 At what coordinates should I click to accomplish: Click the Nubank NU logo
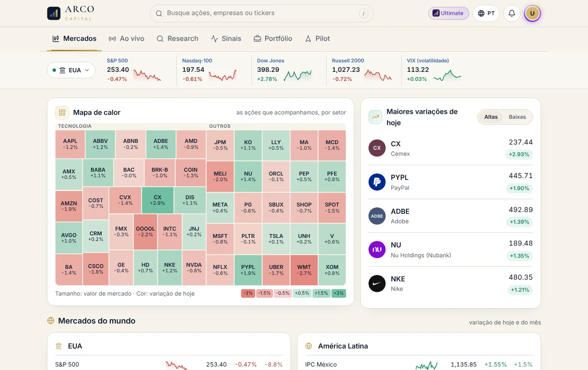click(377, 250)
